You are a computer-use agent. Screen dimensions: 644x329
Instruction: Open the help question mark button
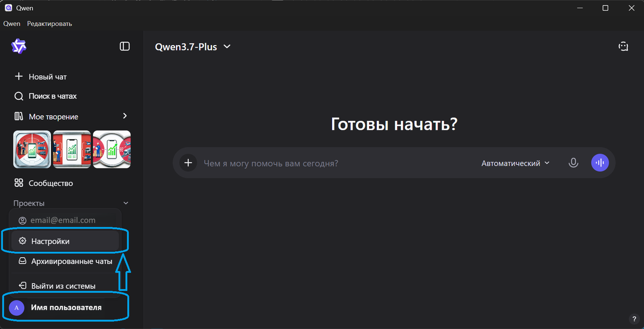pos(634,319)
